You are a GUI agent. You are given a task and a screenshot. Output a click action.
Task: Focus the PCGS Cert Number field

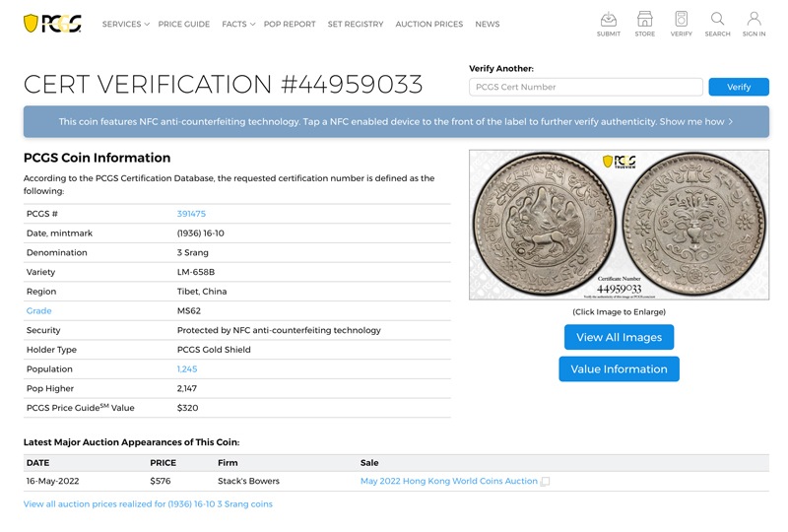[x=585, y=87]
